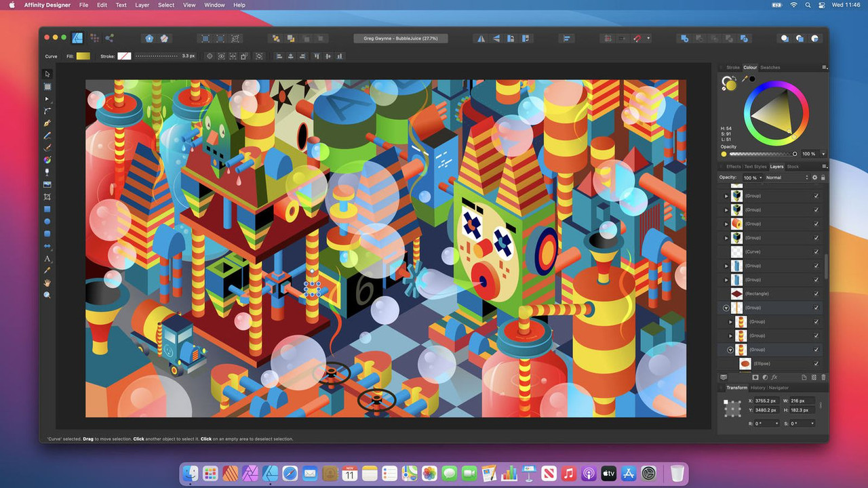The height and width of the screenshot is (488, 868).
Task: Pick the Pencil tool
Action: (47, 135)
